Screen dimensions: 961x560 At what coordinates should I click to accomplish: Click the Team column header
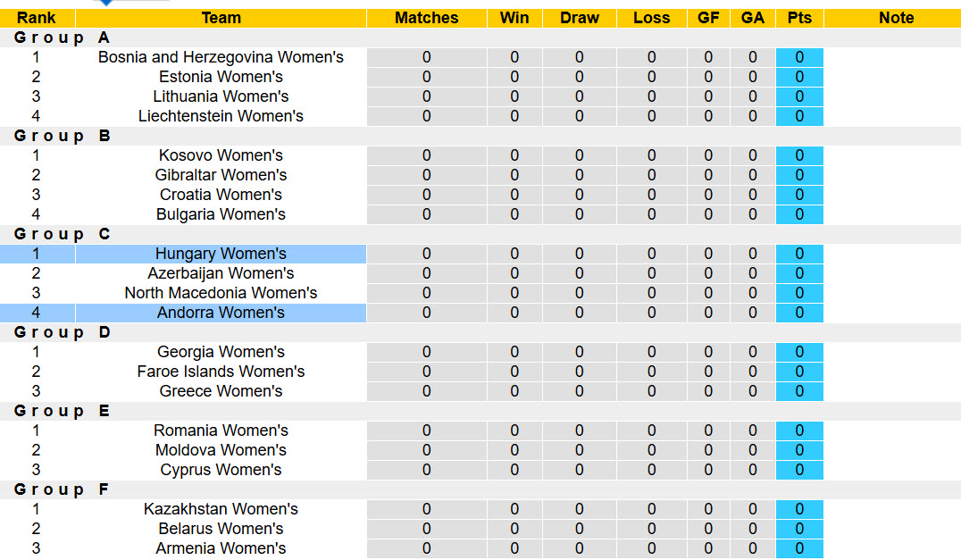tap(221, 18)
